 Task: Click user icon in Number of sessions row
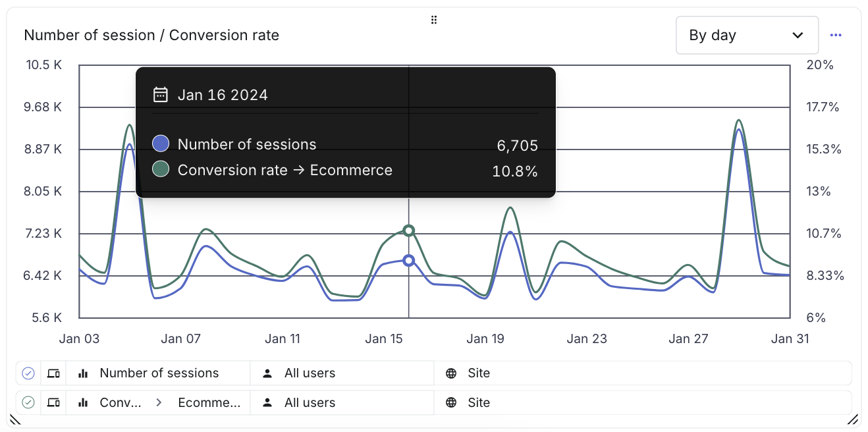pos(267,373)
